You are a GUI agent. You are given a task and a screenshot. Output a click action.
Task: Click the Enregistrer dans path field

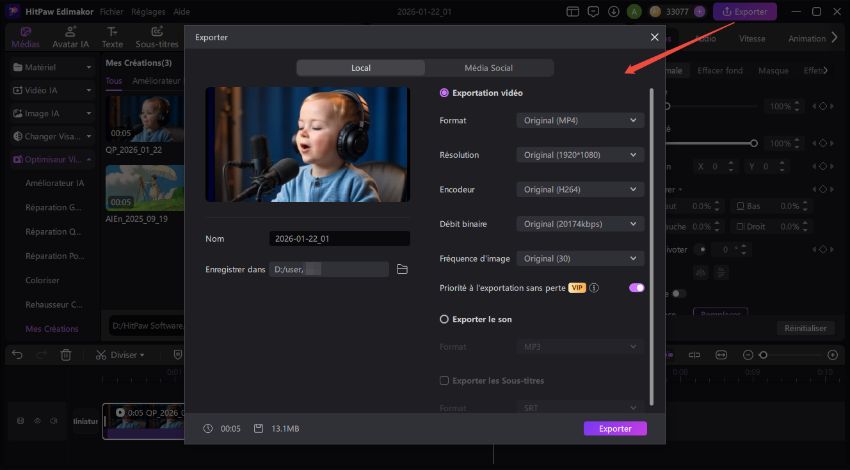coord(329,269)
